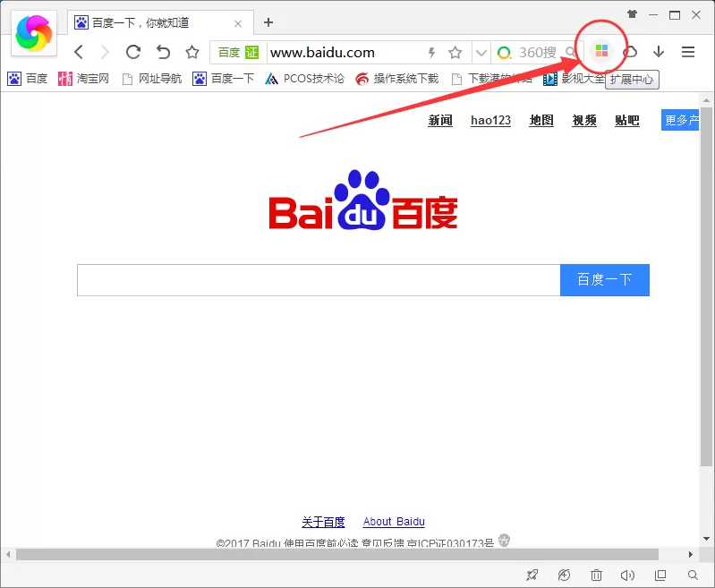Click the 地图 link
715x588 pixels.
coord(541,121)
